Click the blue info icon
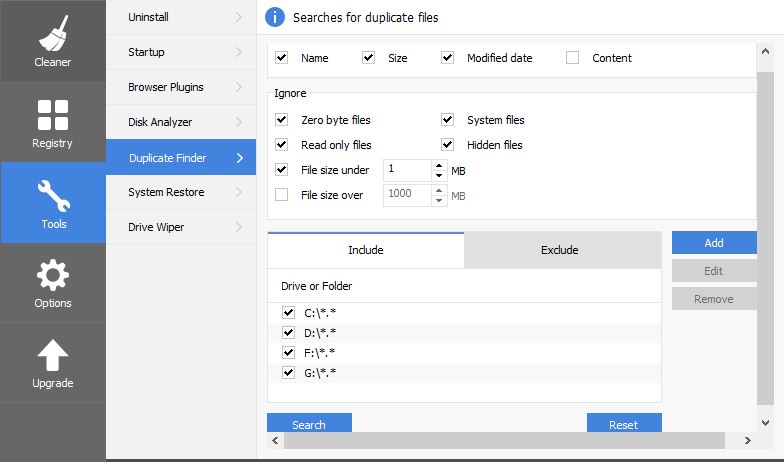Viewport: 784px width, 462px height. point(275,17)
